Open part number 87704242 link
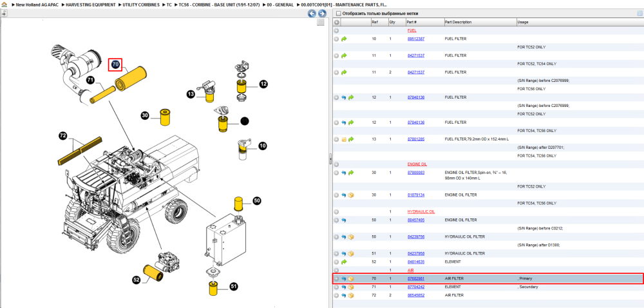 pos(415,287)
